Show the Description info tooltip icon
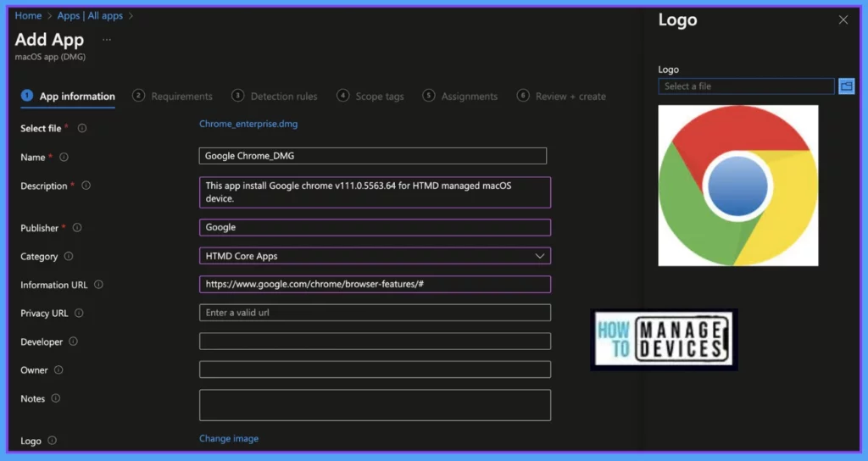This screenshot has height=461, width=868. tap(86, 186)
